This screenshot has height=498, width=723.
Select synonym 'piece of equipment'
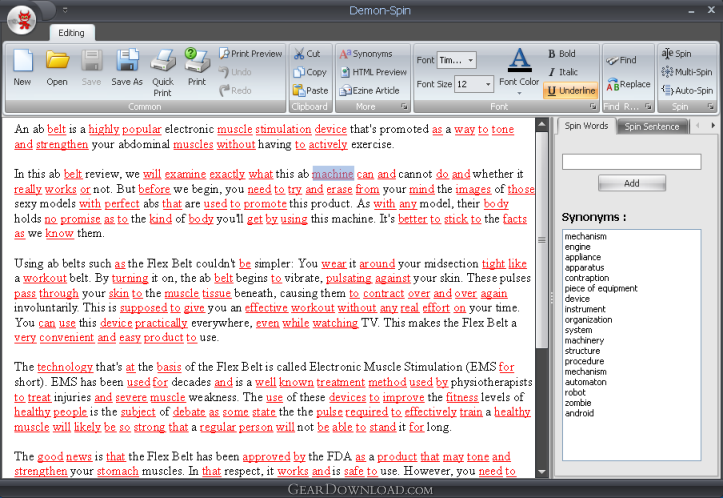(x=601, y=288)
